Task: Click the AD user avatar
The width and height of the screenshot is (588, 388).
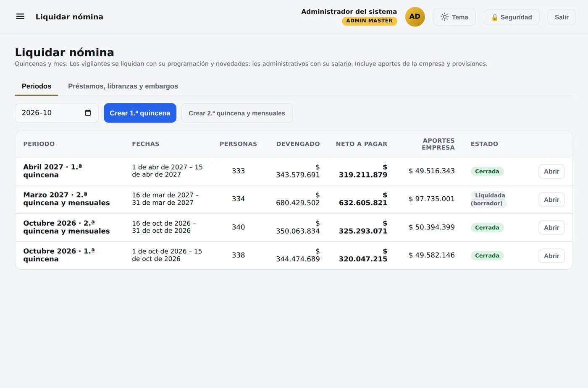Action: (415, 17)
